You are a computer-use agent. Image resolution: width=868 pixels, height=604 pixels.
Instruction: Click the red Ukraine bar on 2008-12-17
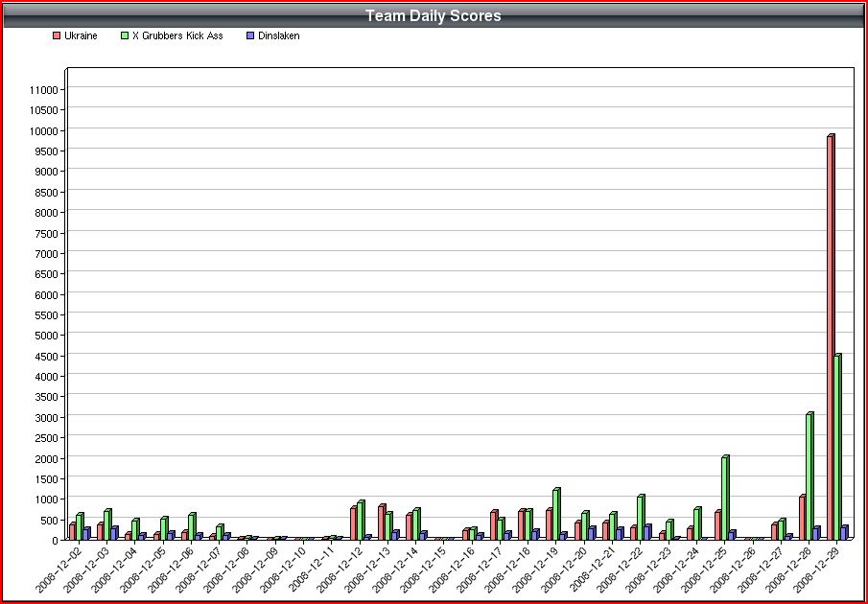[x=494, y=525]
